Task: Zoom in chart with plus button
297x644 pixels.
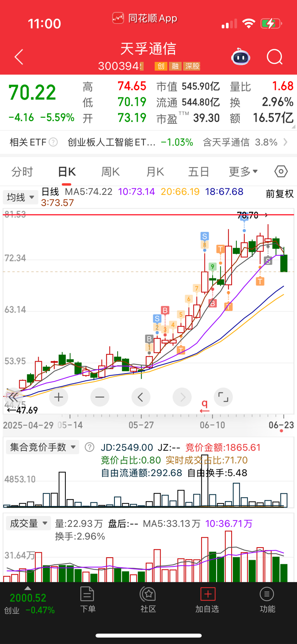Action: coord(59,397)
